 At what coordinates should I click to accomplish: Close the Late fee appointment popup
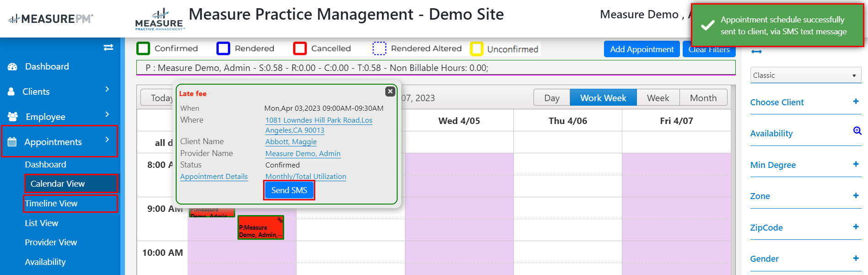390,92
